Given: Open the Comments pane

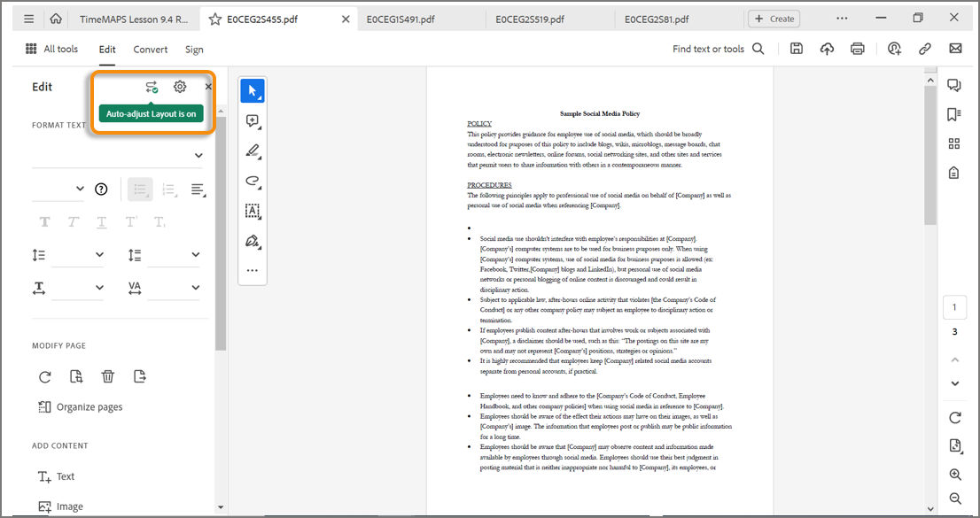Looking at the screenshot, I should click(x=954, y=86).
